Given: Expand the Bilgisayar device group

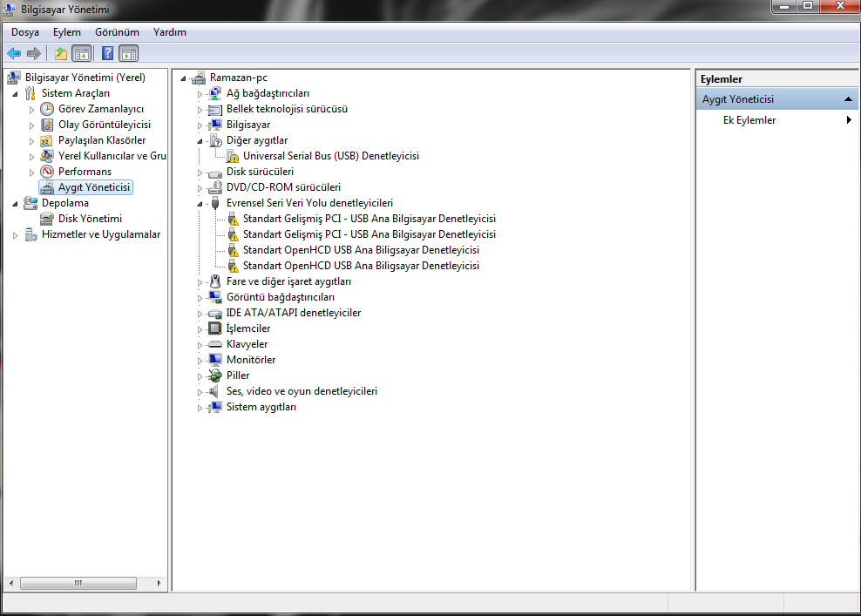Looking at the screenshot, I should click(x=200, y=125).
